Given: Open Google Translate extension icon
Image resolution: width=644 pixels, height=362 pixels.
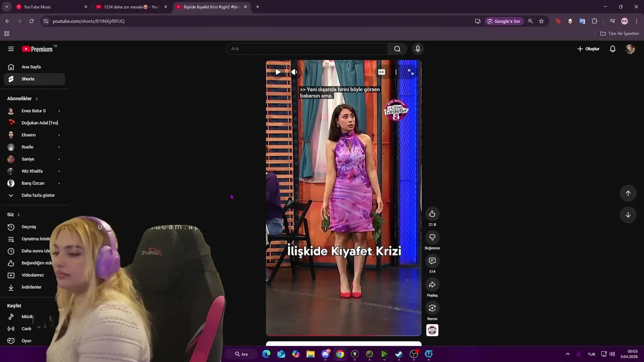Looking at the screenshot, I should 582,21.
